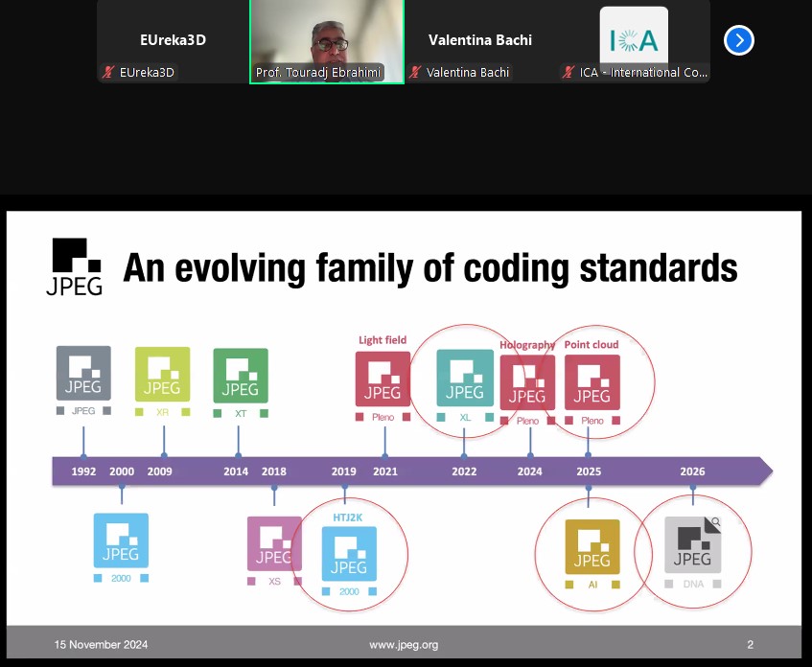Click the 2014 marker on the timeline
This screenshot has height=667, width=812.
[x=236, y=471]
